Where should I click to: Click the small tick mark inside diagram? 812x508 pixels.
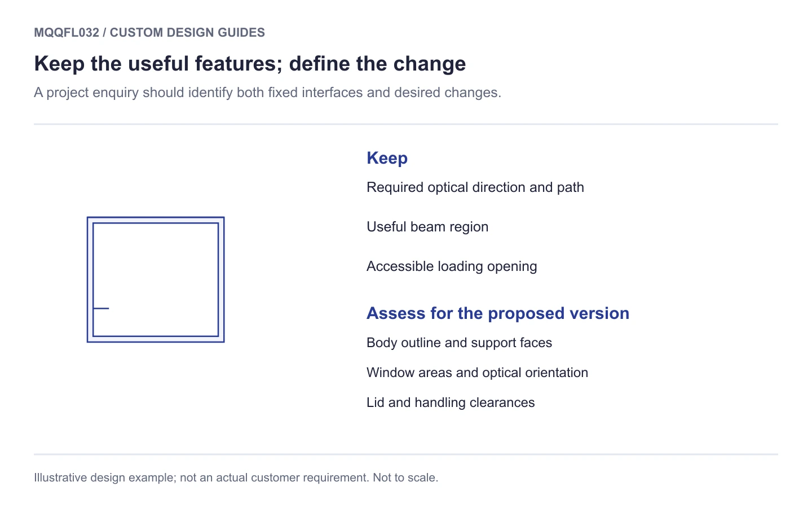coord(101,308)
